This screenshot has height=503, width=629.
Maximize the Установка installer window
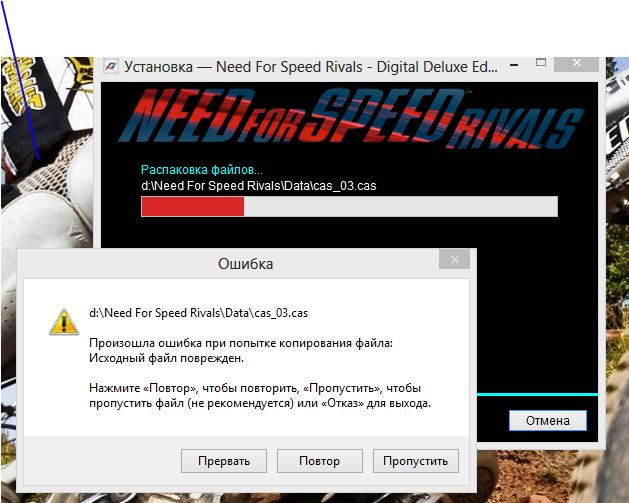(x=541, y=63)
